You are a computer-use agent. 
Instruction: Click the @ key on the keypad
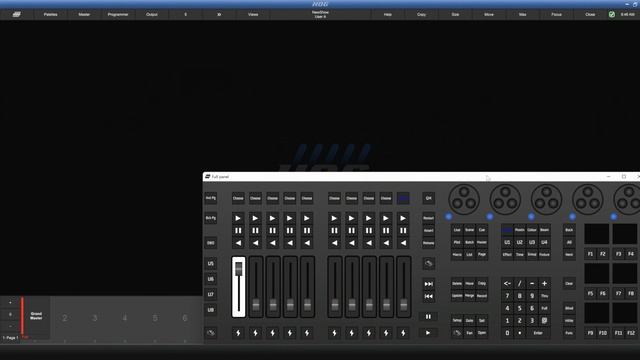click(x=544, y=321)
